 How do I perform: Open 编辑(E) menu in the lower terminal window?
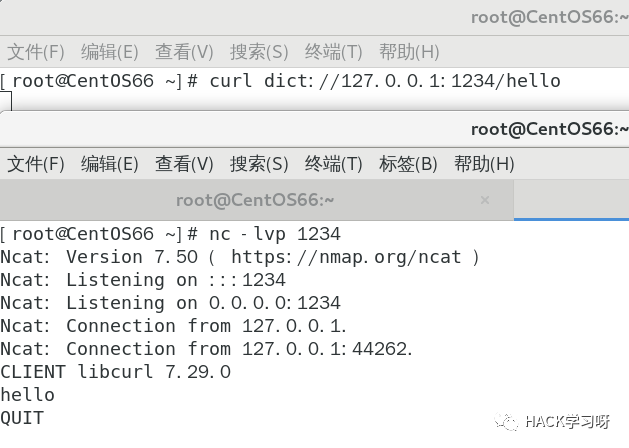click(x=110, y=163)
